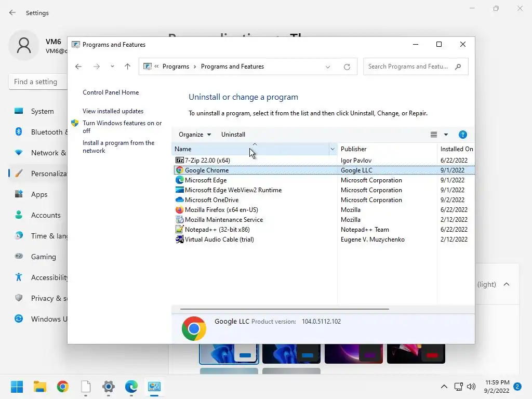Click the Control Panel taskbar icon
This screenshot has height=399, width=532.
[154, 386]
